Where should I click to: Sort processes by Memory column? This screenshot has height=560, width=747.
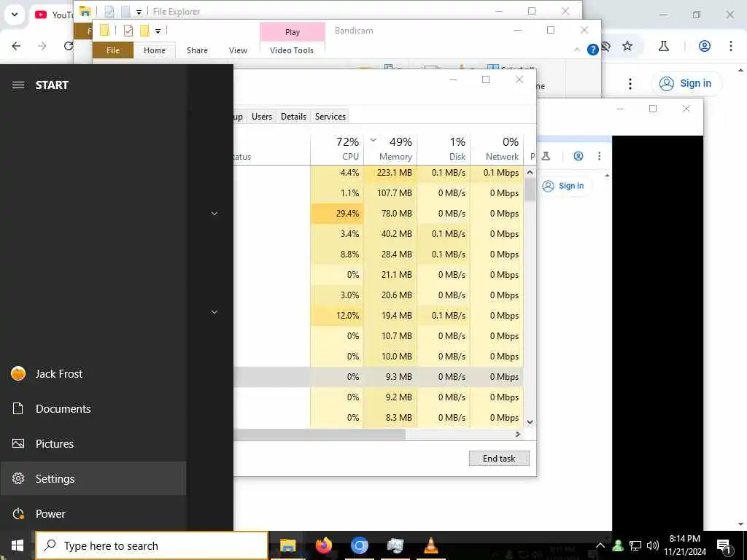tap(391, 149)
